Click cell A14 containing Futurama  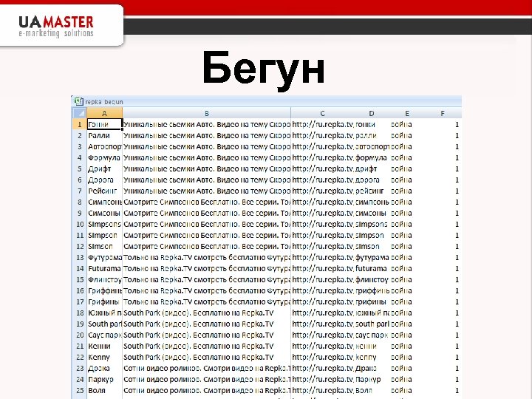(x=104, y=268)
